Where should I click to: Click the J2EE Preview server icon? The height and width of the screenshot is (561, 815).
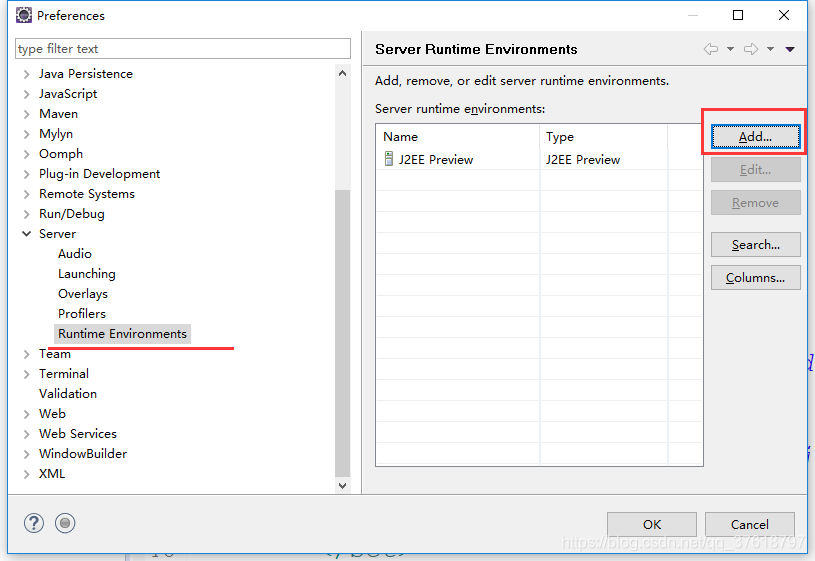pyautogui.click(x=388, y=159)
